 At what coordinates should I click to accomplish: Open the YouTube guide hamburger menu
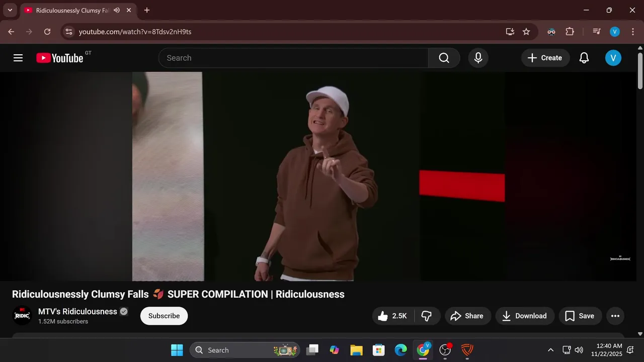click(18, 58)
